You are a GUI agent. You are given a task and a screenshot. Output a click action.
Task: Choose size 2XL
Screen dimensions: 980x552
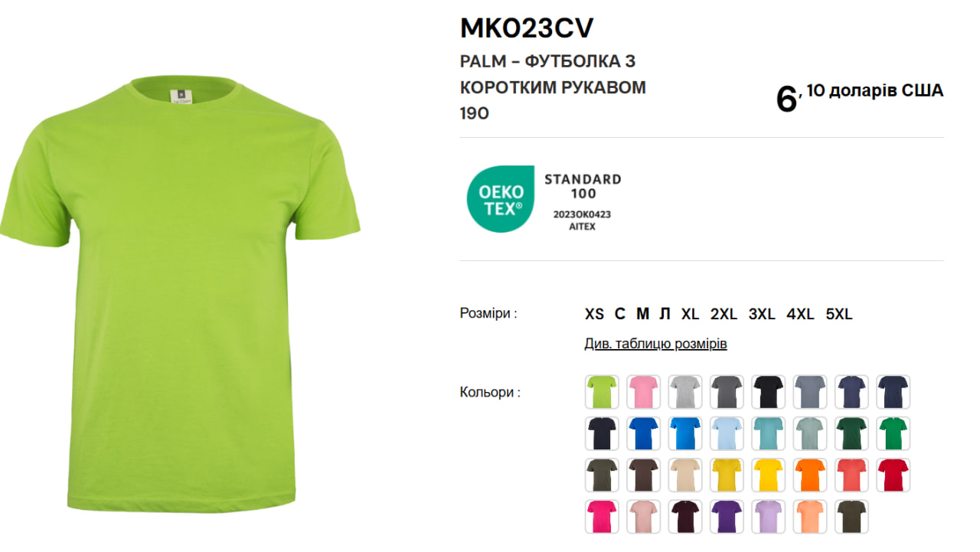point(724,314)
